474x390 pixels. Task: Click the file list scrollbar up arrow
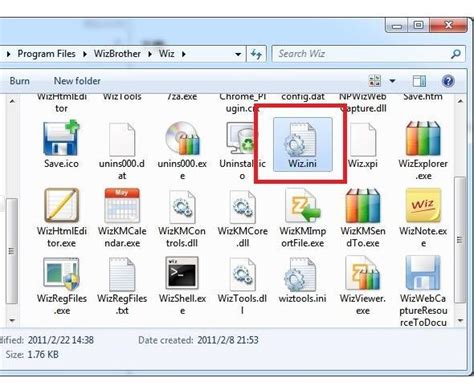(460, 101)
